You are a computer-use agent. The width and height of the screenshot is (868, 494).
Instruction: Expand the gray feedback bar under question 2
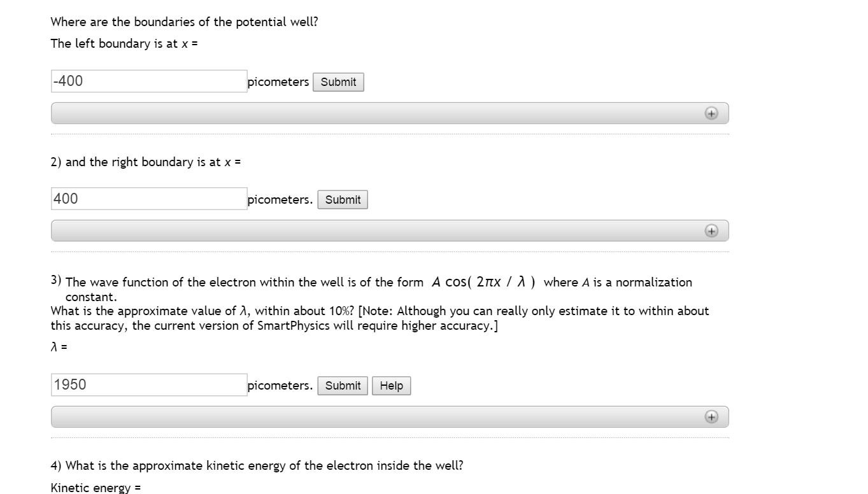tap(390, 231)
